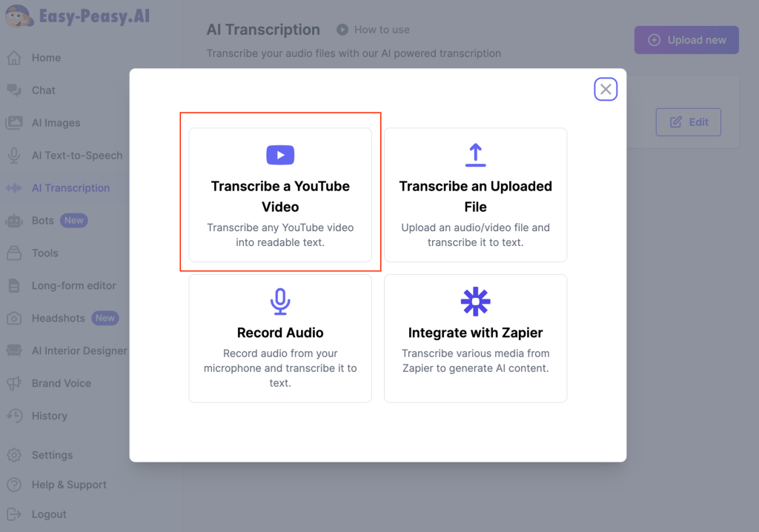Open the Long-form editor menu item
The image size is (759, 532).
[73, 286]
